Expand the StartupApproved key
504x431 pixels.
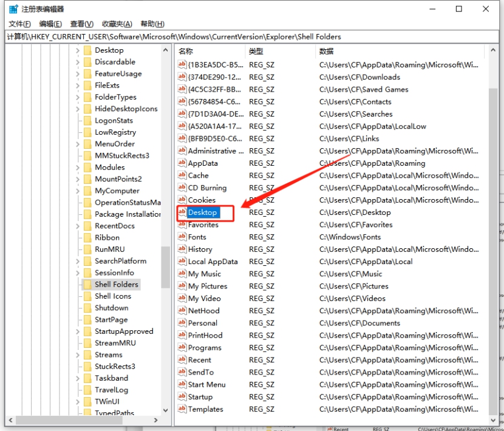[78, 331]
